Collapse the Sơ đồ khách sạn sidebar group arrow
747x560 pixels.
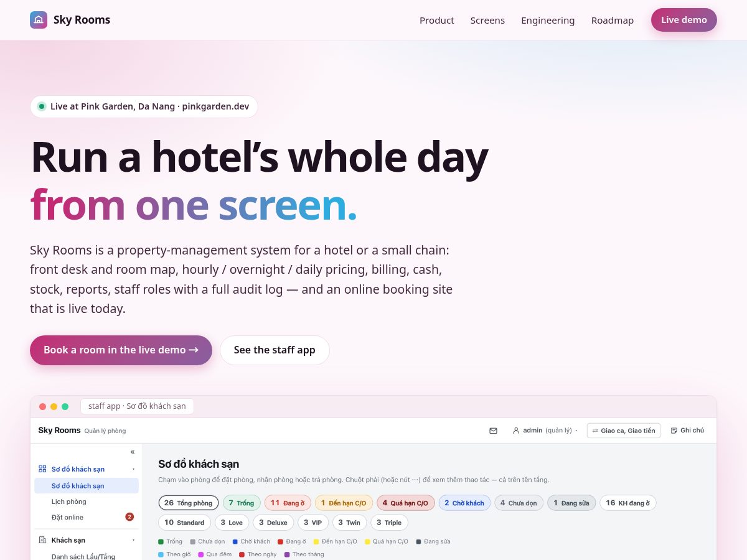(133, 469)
